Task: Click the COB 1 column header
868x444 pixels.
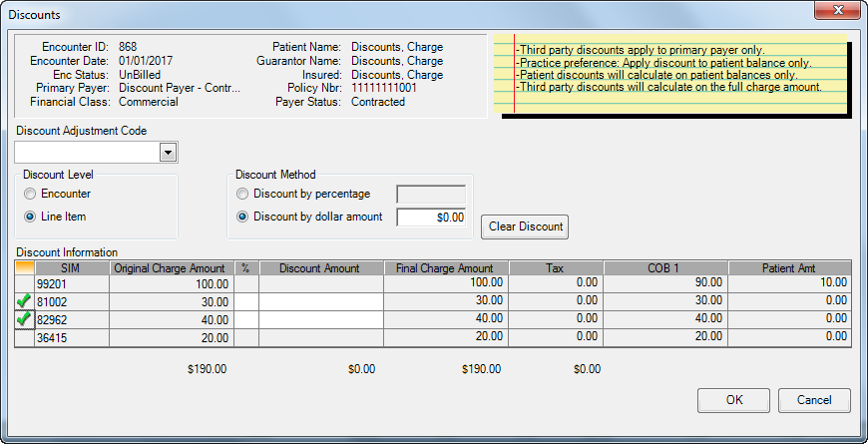Action: (x=665, y=268)
